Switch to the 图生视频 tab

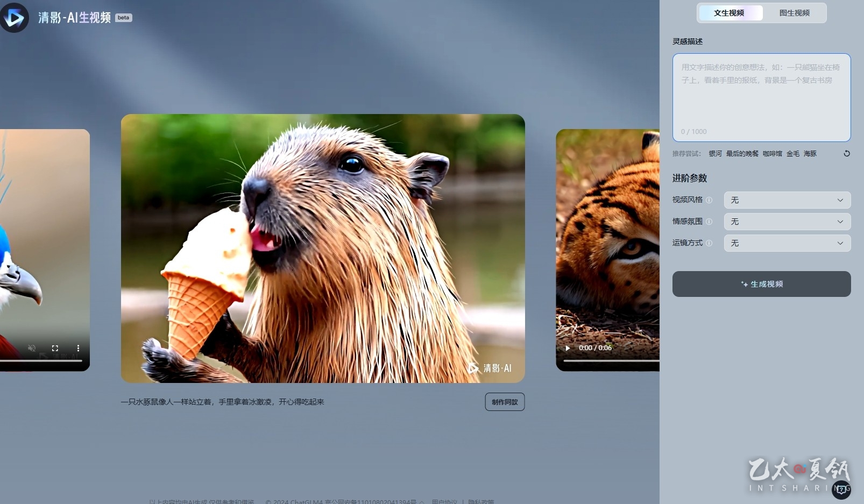[794, 13]
